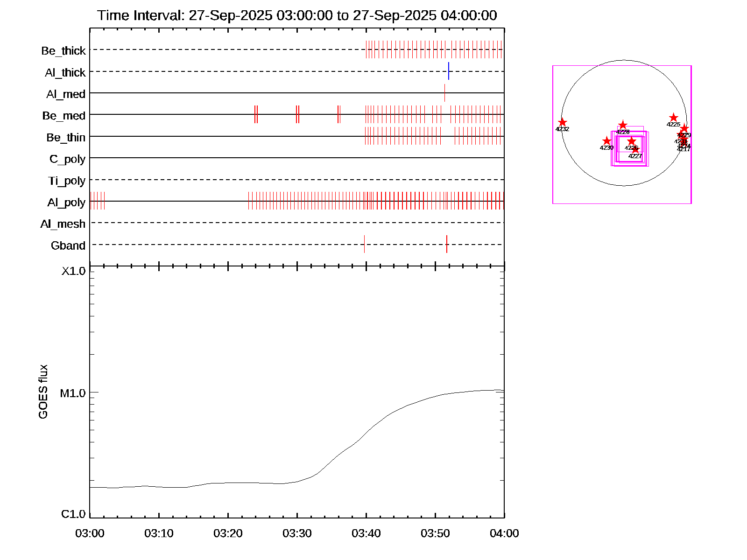The height and width of the screenshot is (560, 747).
Task: Click the star above label 4225
Action: coord(673,118)
